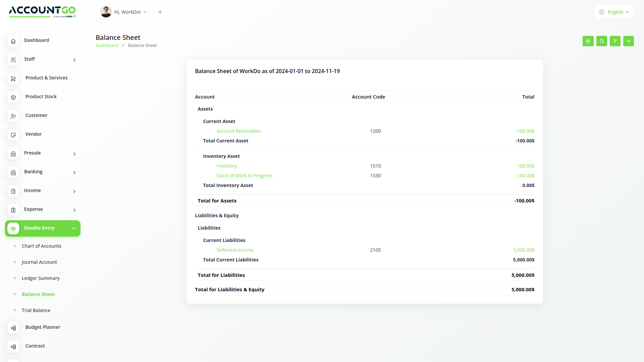Click the Dashboard breadcrumb link

pyautogui.click(x=107, y=45)
